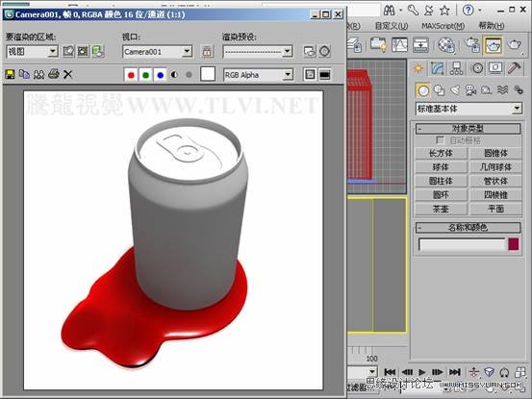
Task: Click the question mark help icon
Action: (x=468, y=11)
